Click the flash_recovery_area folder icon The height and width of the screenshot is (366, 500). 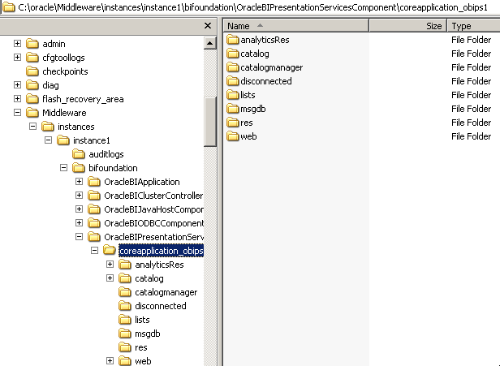pyautogui.click(x=32, y=99)
